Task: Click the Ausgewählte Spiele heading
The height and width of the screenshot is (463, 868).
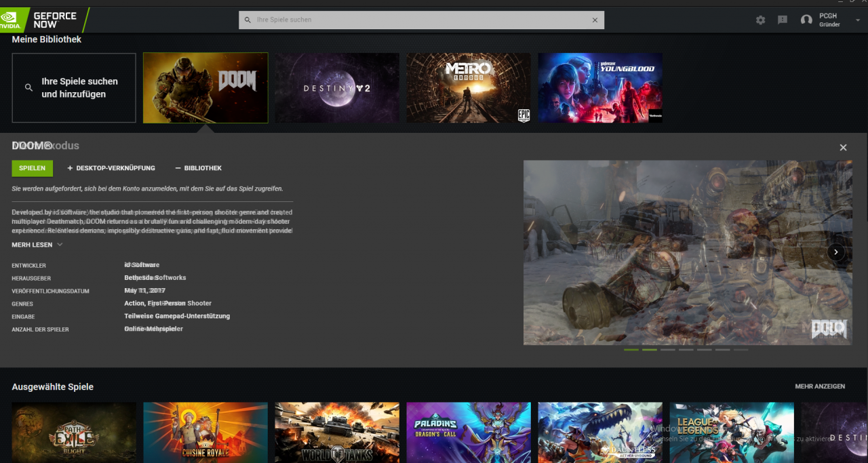Action: tap(53, 386)
